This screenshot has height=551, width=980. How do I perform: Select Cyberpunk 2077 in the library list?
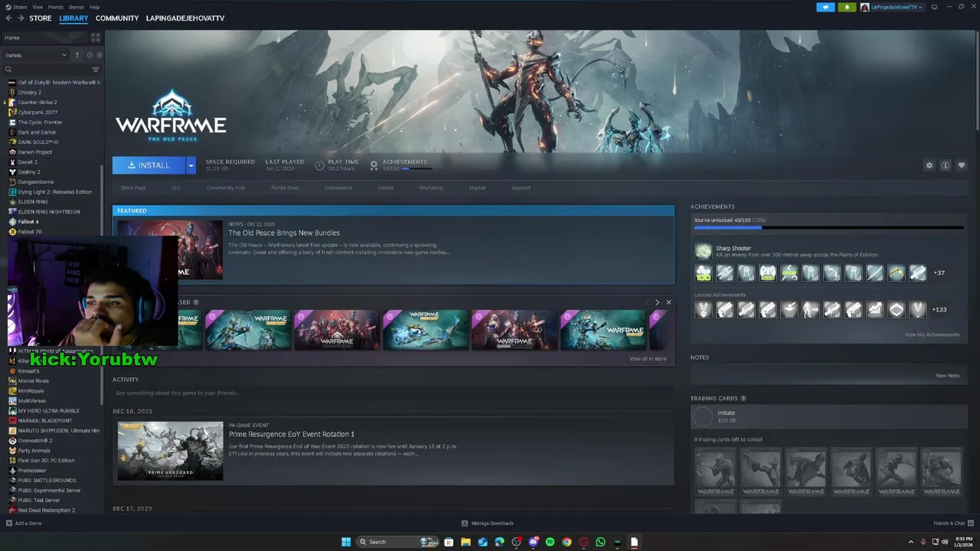click(x=38, y=112)
